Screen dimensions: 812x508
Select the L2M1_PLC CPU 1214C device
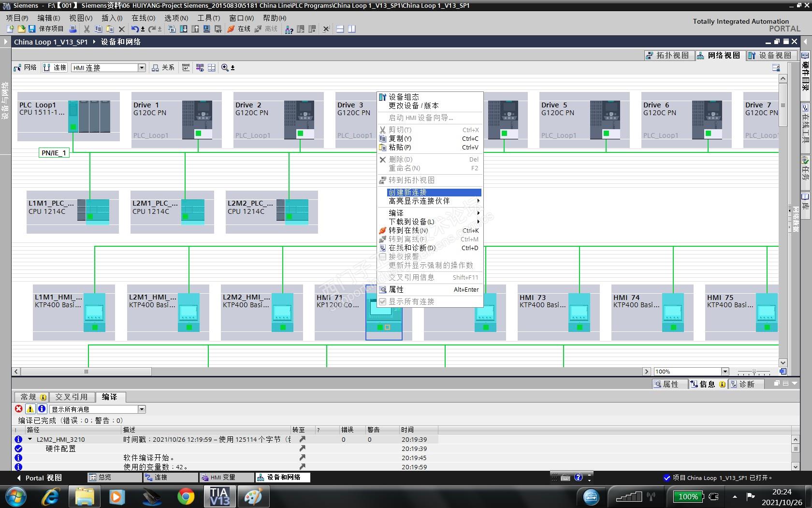(172, 212)
